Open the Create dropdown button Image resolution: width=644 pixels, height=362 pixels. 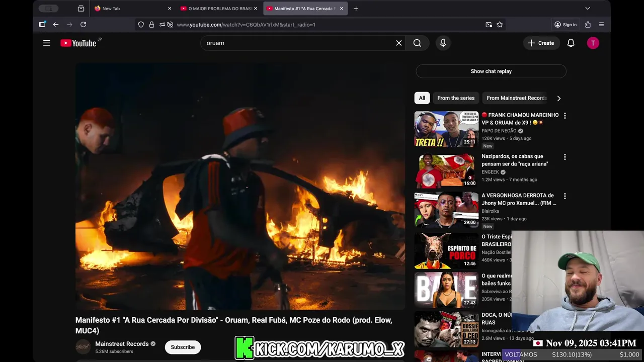541,43
